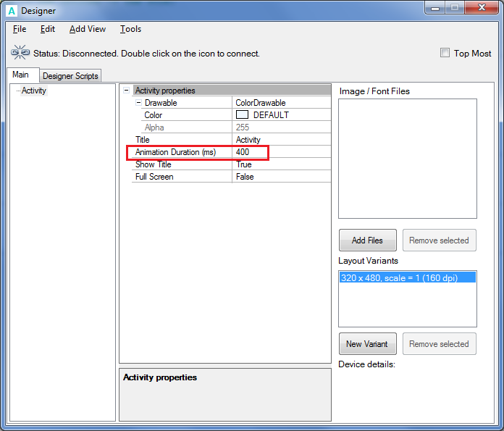This screenshot has height=431, width=504.
Task: Switch to the Designer Scripts tab
Action: point(70,76)
